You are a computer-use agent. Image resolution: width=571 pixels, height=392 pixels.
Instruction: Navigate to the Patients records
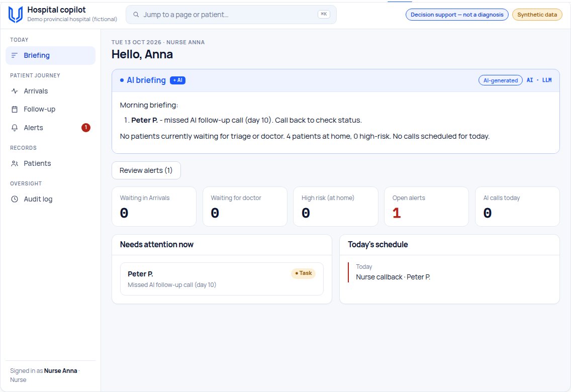pos(51,163)
